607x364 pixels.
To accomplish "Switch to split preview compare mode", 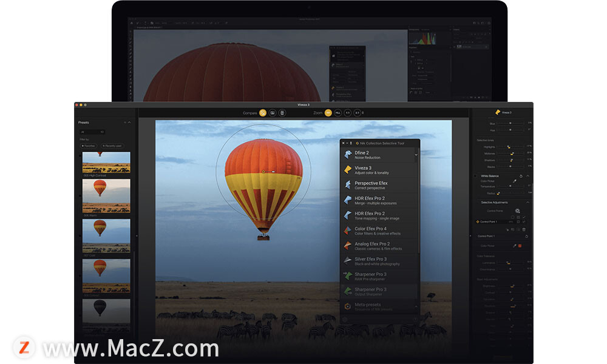I will coord(273,113).
